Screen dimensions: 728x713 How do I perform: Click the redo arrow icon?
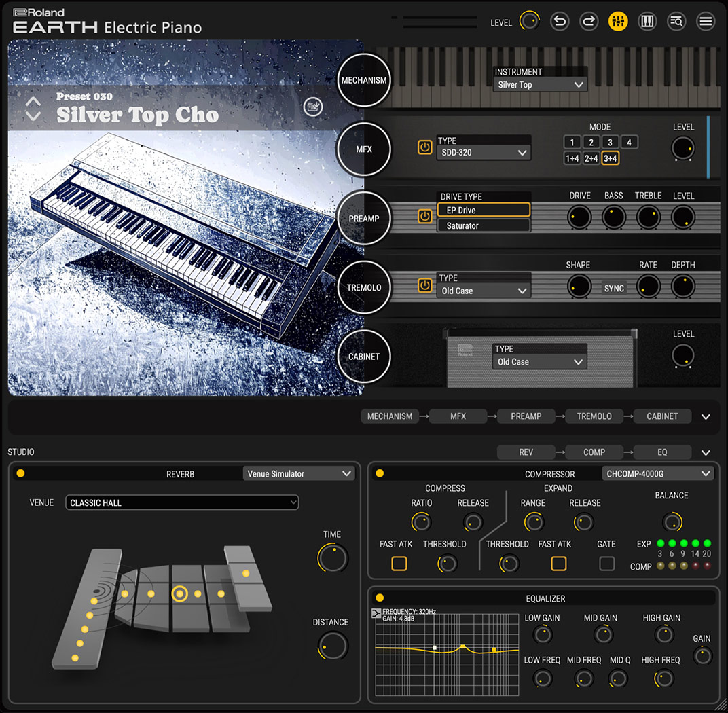coord(589,22)
